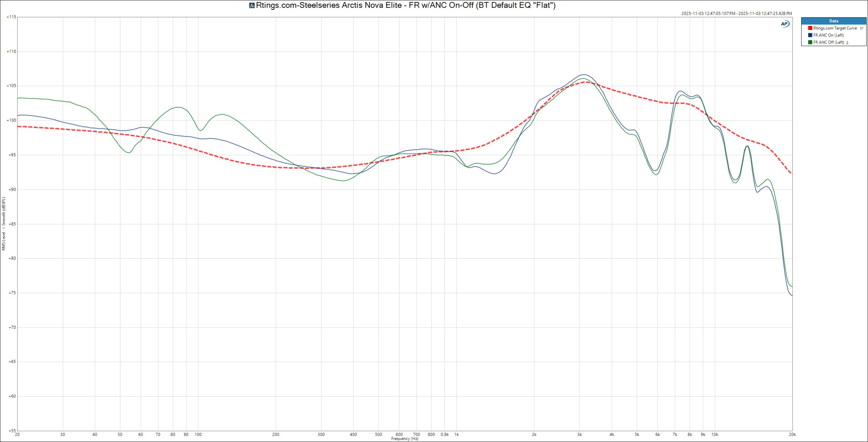Screen dimensions: 868x442
Task: Click the AP logo in graph corner
Action: (x=785, y=24)
